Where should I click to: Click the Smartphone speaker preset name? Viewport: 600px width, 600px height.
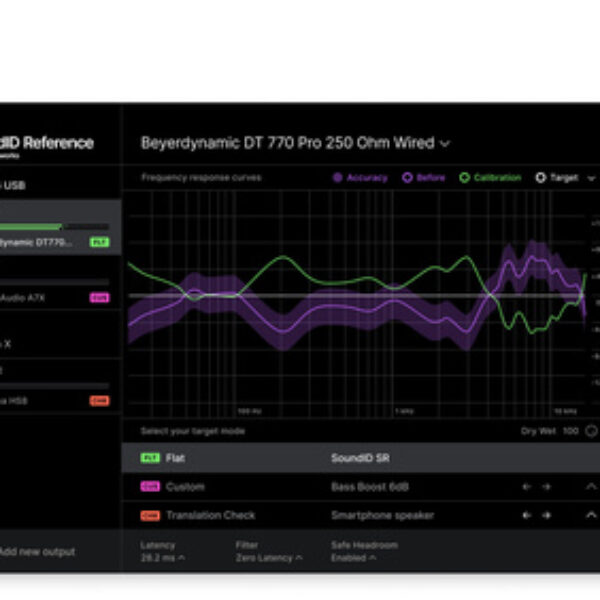point(382,515)
